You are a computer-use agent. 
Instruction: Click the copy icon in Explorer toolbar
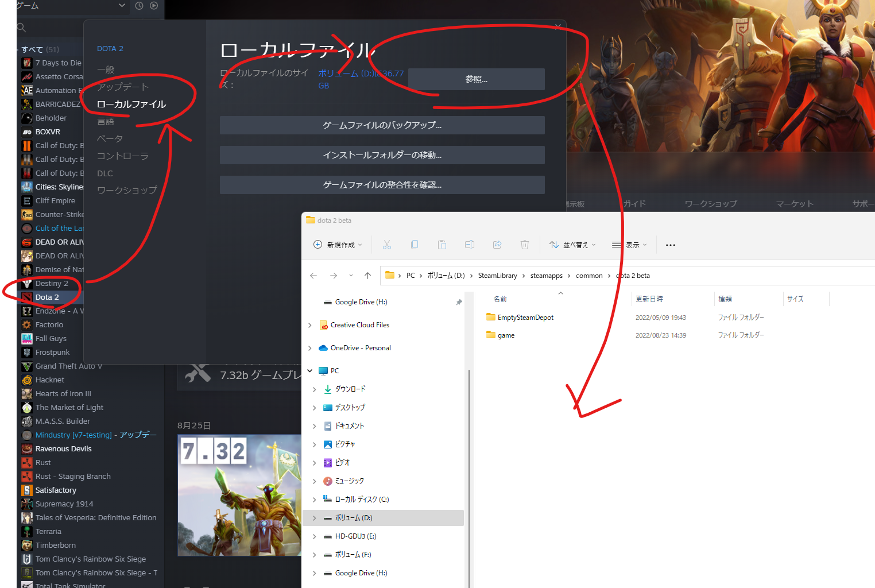(415, 244)
